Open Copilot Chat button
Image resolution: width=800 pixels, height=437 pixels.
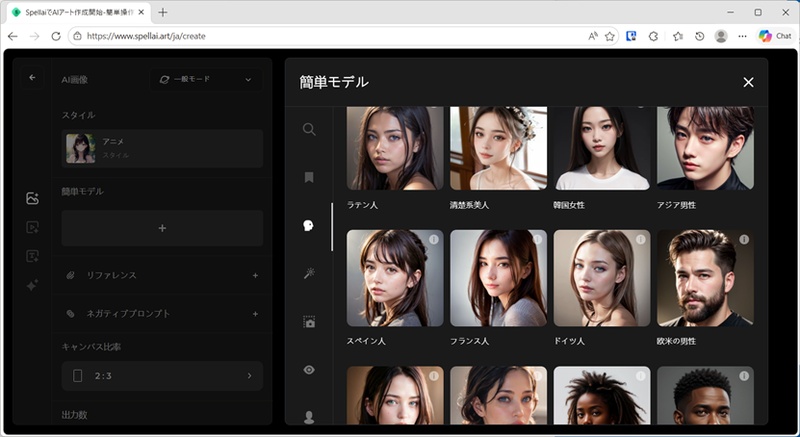click(x=775, y=36)
